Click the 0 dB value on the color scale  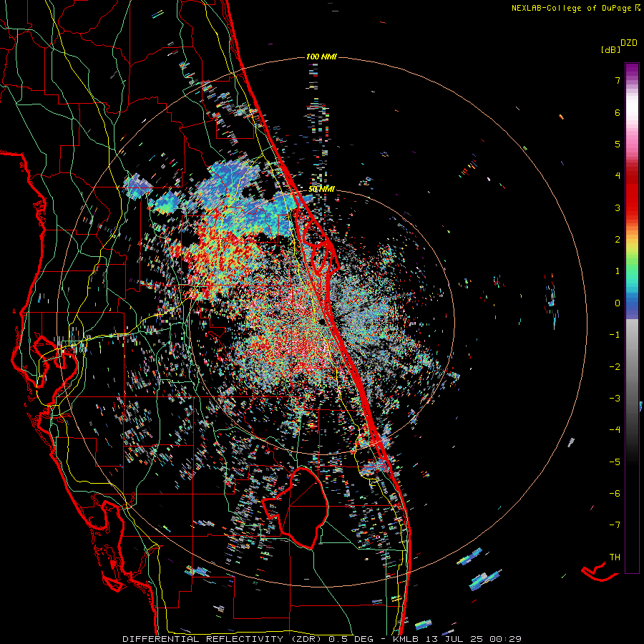(x=618, y=303)
